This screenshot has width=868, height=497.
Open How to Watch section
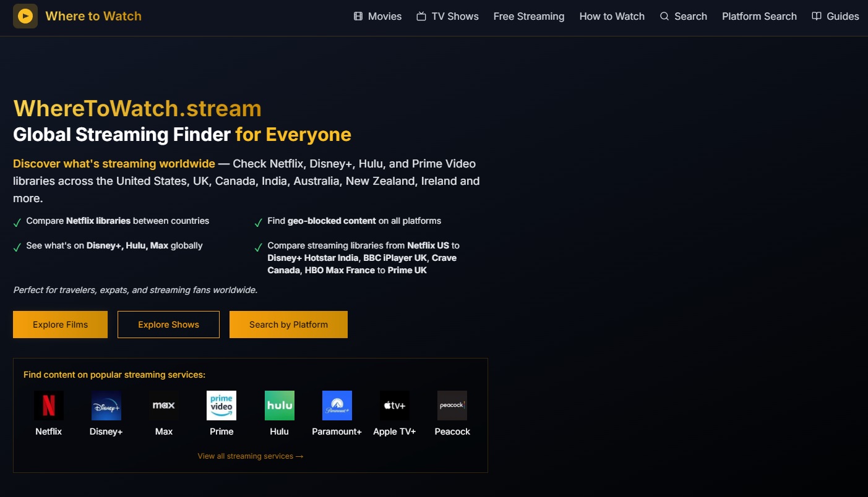click(612, 17)
